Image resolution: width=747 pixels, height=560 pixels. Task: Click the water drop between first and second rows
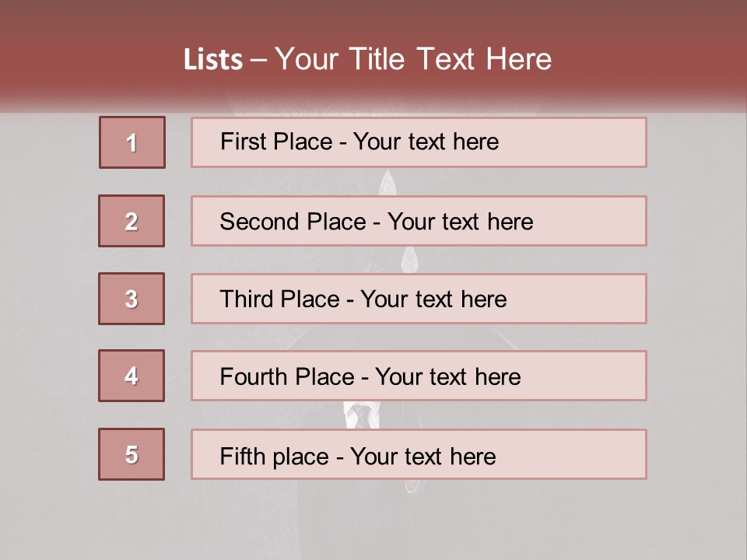point(388,183)
